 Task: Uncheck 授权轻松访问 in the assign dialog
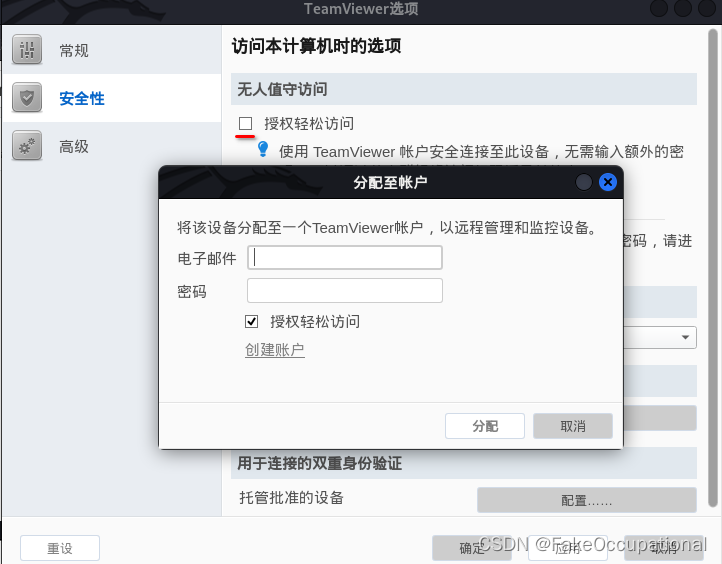point(251,321)
